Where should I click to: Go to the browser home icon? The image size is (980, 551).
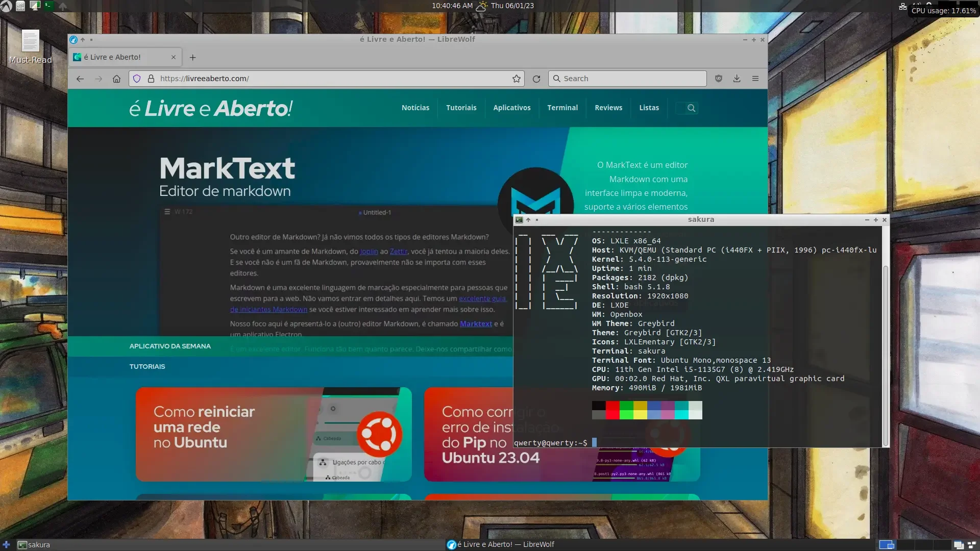[117, 79]
